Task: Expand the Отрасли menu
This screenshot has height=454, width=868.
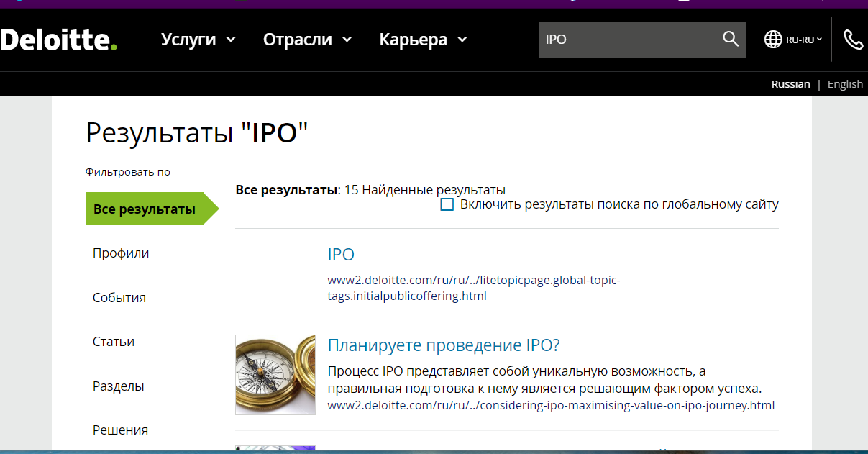Action: point(308,40)
